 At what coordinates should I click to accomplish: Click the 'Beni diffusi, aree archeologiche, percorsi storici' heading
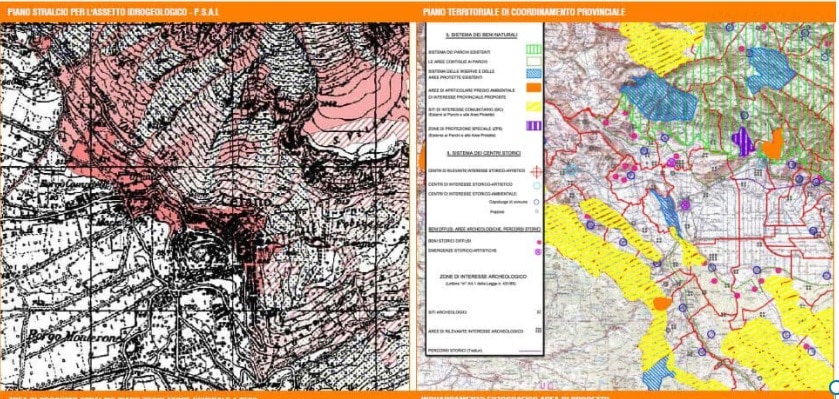pyautogui.click(x=484, y=229)
